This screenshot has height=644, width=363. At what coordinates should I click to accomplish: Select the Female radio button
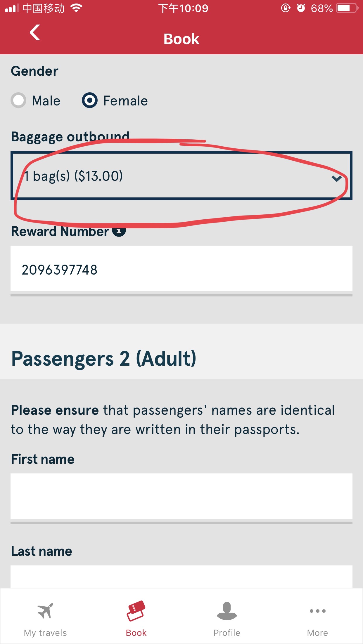(x=89, y=100)
